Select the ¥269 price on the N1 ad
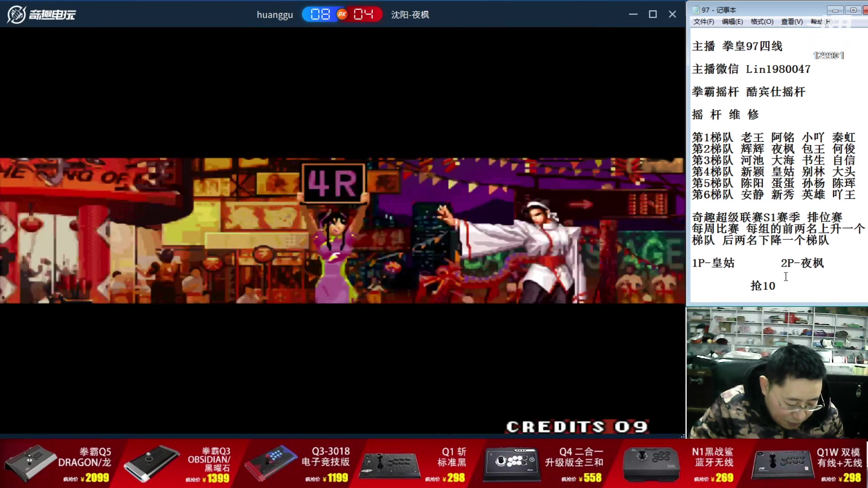Image resolution: width=868 pixels, height=488 pixels. tap(722, 478)
